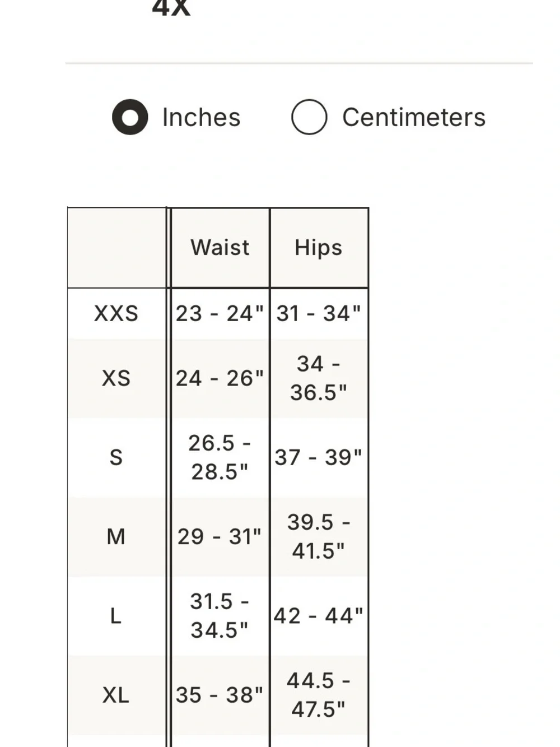Select the L size row label
This screenshot has height=747, width=560.
(116, 616)
